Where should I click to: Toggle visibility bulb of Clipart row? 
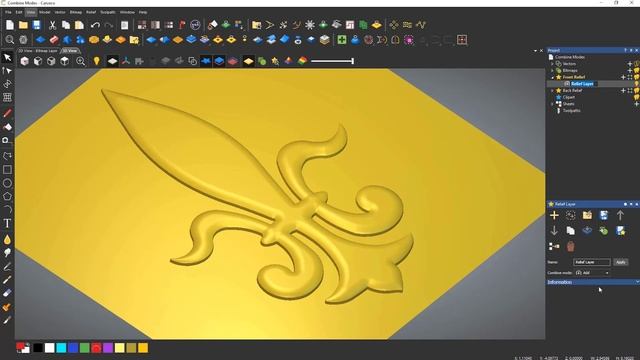click(637, 97)
